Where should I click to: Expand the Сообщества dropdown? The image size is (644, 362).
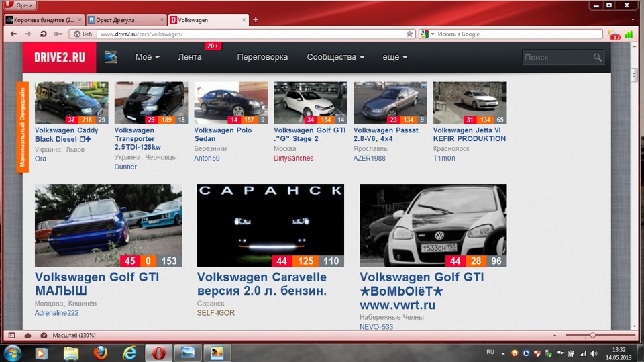tap(335, 57)
